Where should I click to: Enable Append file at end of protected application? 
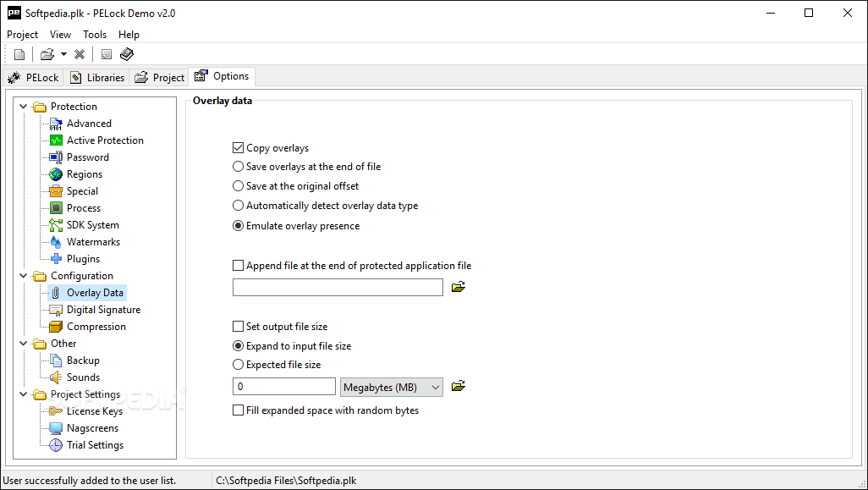tap(238, 265)
